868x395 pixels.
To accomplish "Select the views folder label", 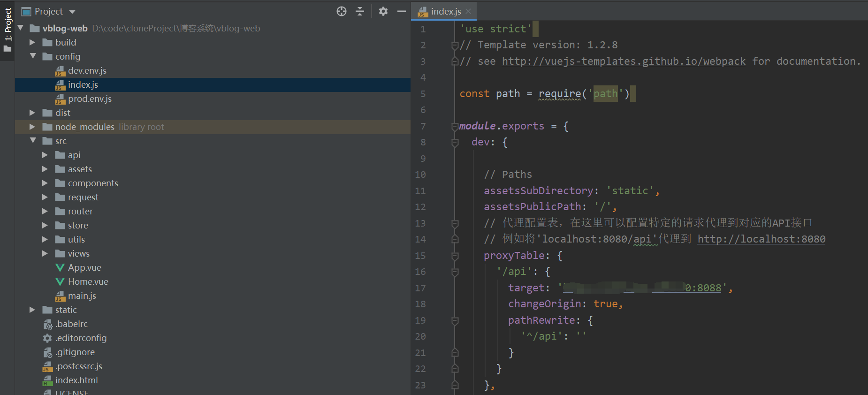I will click(x=78, y=253).
